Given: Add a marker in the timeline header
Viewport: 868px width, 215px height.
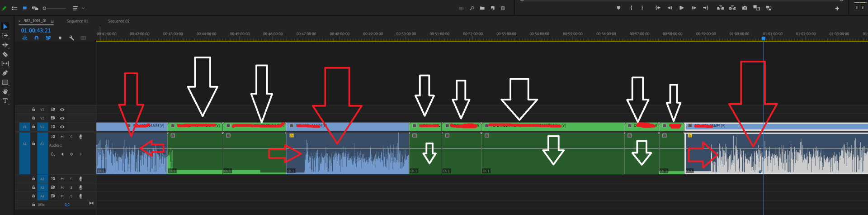Looking at the screenshot, I should (60, 38).
